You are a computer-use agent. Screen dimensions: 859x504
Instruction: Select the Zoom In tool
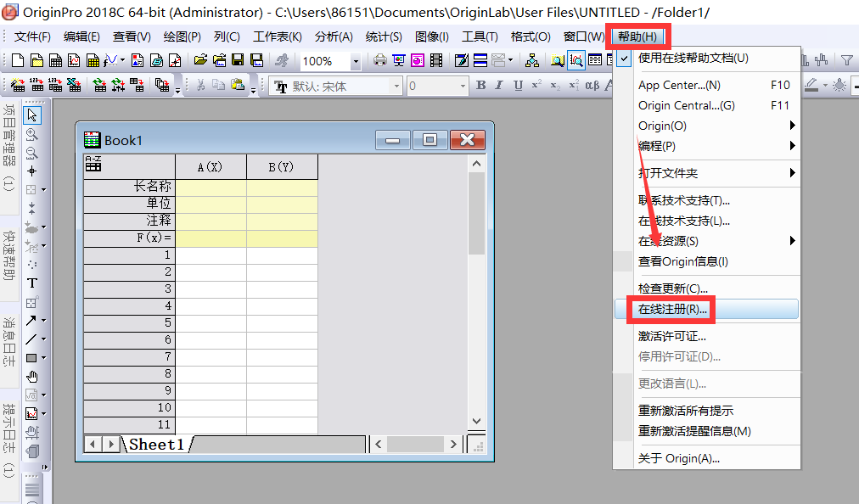click(32, 134)
